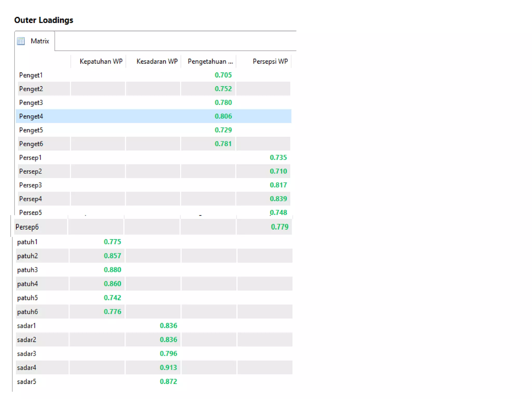The image size is (532, 399).
Task: Select the sadar1 row label
Action: [26, 326]
